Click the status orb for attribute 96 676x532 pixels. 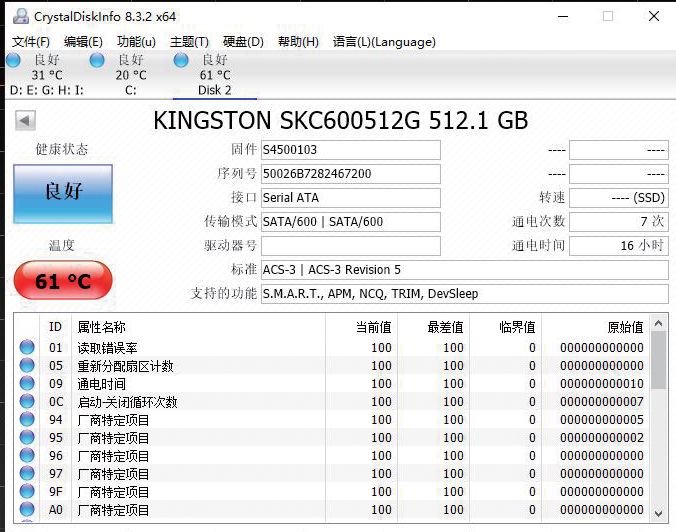27,455
